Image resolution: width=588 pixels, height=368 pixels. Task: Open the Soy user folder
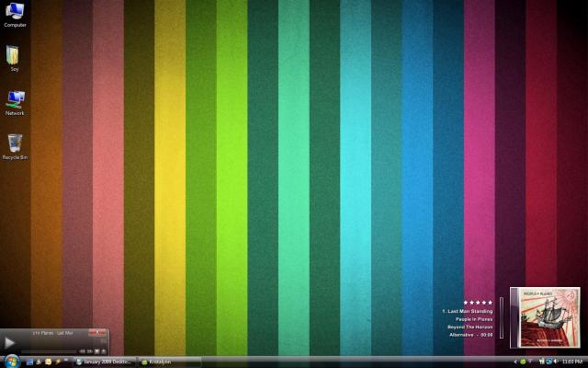coord(15,57)
